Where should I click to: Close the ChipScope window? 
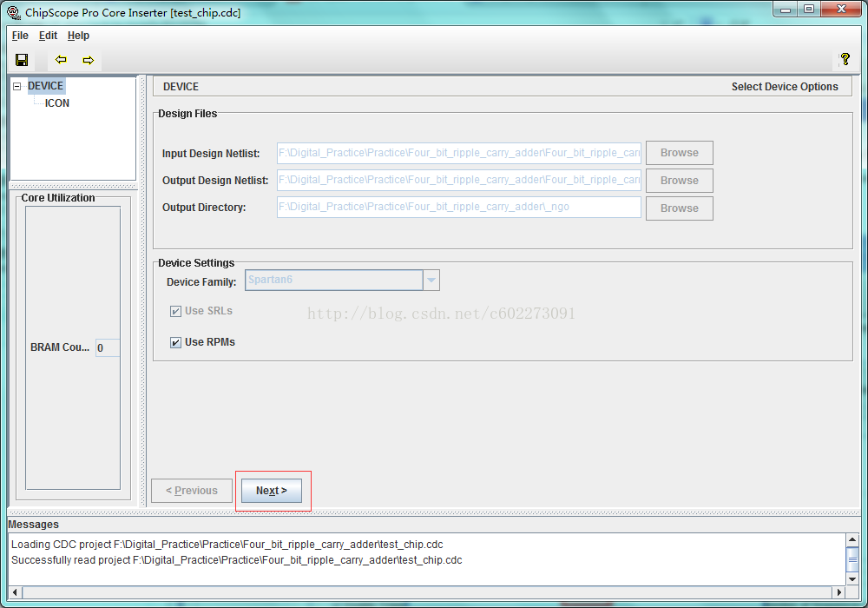841,10
